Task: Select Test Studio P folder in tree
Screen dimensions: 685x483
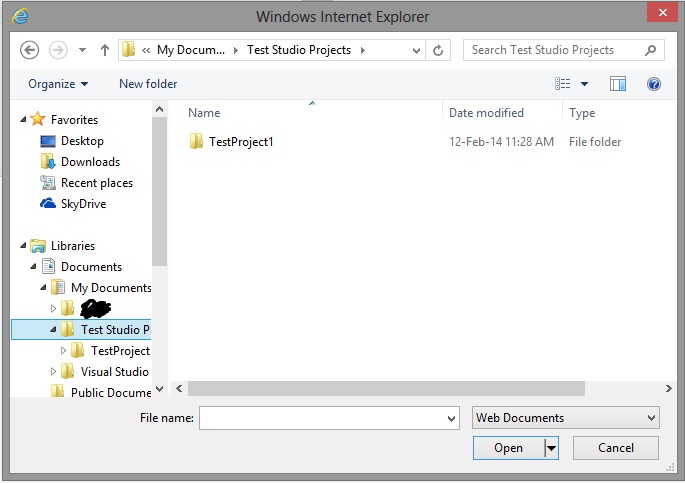Action: click(115, 330)
